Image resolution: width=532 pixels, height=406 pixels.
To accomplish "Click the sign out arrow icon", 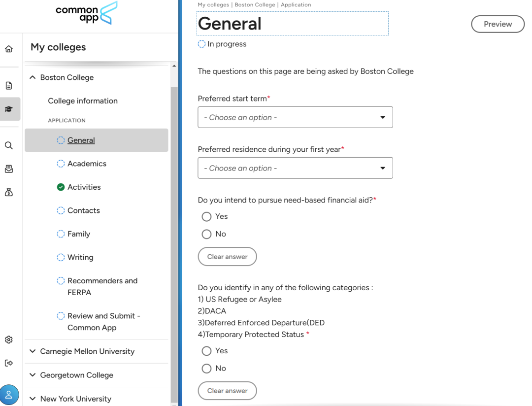I will pyautogui.click(x=9, y=363).
